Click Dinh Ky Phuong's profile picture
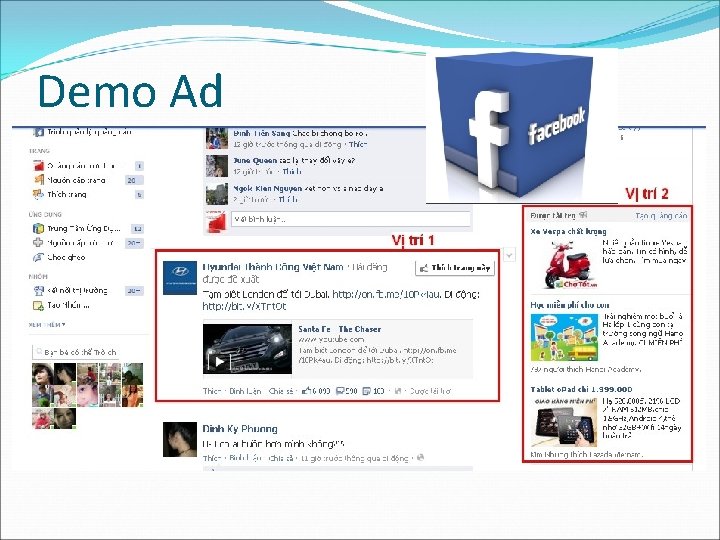Screen dimensions: 720x540 point(180,439)
